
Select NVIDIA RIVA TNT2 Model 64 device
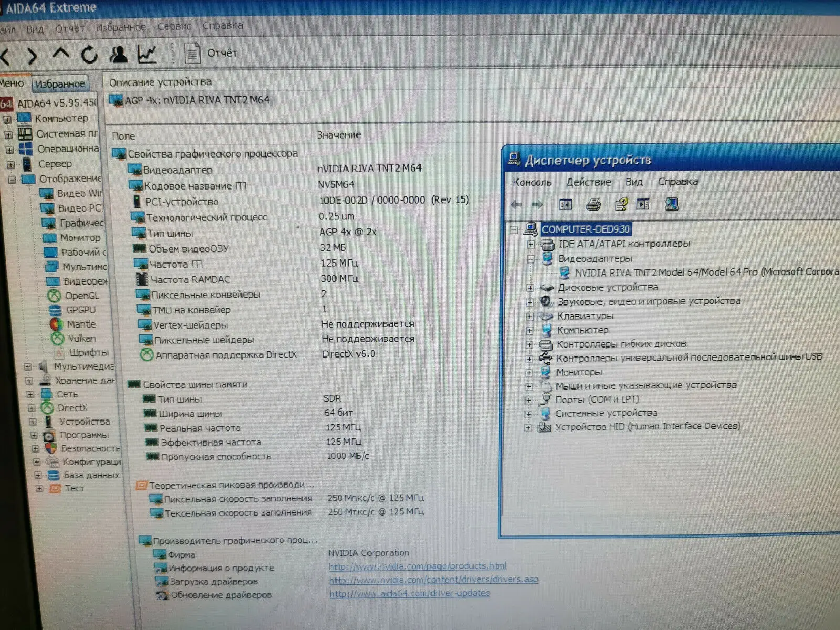(707, 272)
